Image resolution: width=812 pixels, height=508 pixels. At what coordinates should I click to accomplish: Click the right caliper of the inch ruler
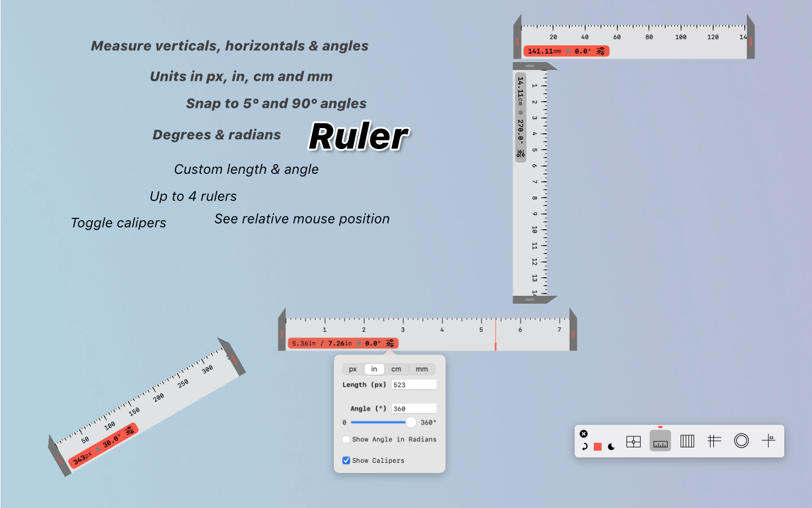(573, 330)
